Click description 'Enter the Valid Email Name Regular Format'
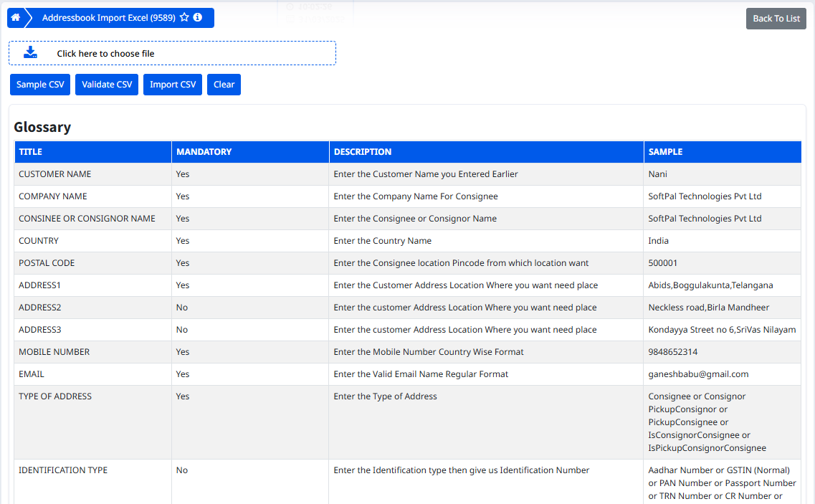Screen dimensions: 815x504 click(x=421, y=374)
